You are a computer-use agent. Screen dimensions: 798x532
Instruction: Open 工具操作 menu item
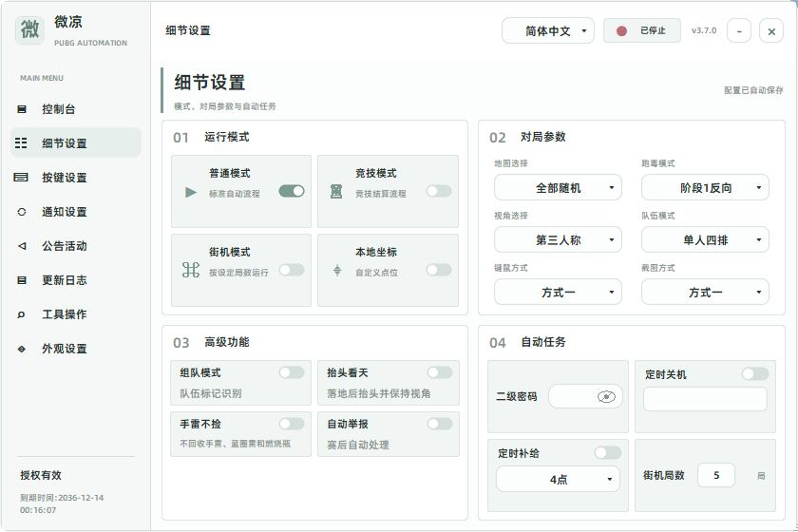(76, 314)
